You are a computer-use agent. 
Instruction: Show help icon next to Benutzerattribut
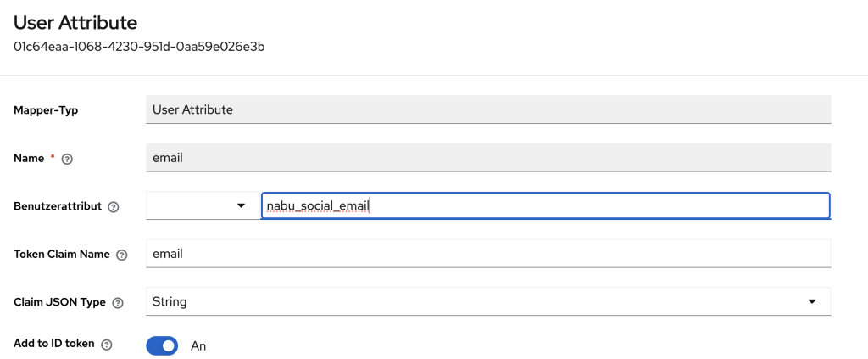114,206
